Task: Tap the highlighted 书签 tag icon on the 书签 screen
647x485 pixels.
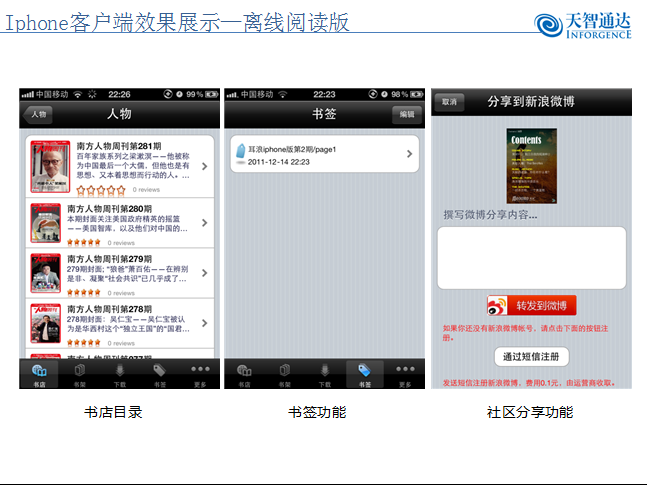Action: (x=364, y=370)
